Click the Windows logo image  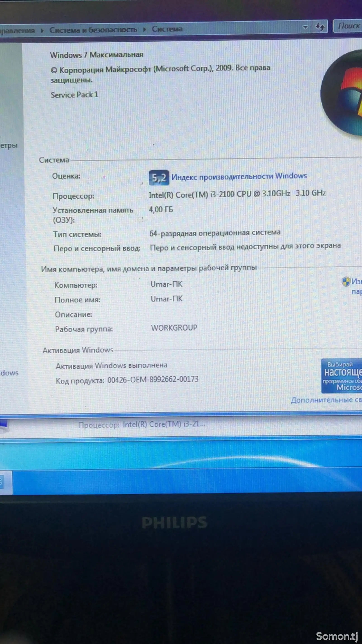tap(341, 93)
